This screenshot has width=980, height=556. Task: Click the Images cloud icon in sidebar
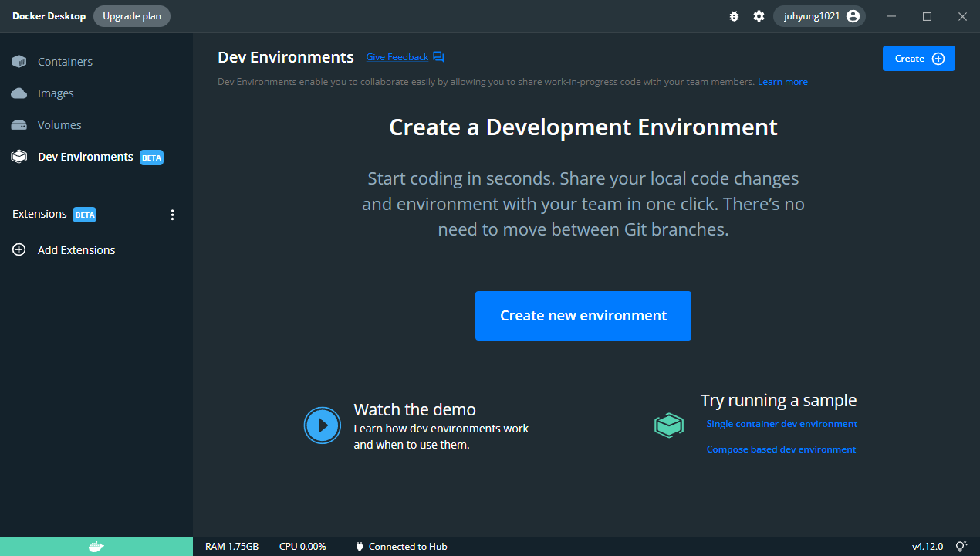coord(19,93)
